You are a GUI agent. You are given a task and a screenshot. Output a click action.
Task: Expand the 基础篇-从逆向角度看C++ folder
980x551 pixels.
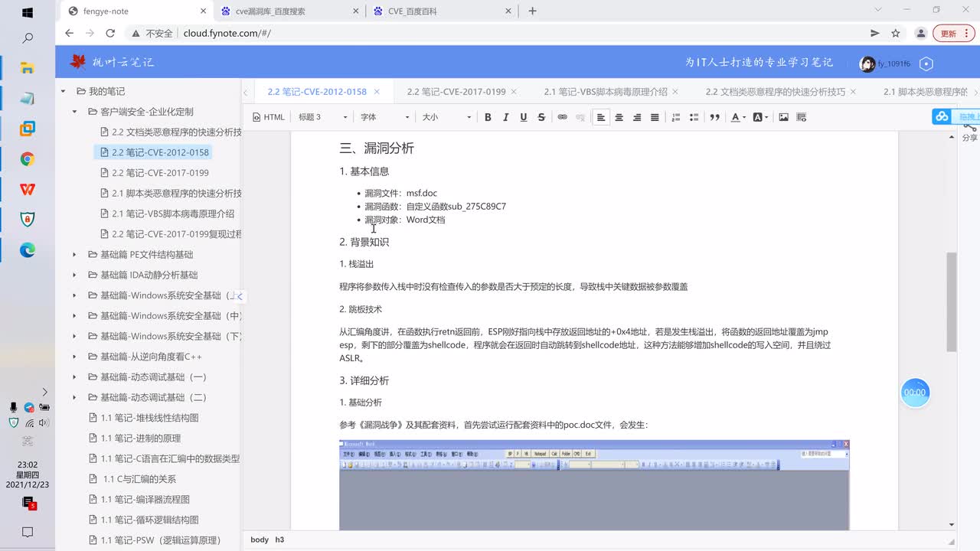point(74,357)
